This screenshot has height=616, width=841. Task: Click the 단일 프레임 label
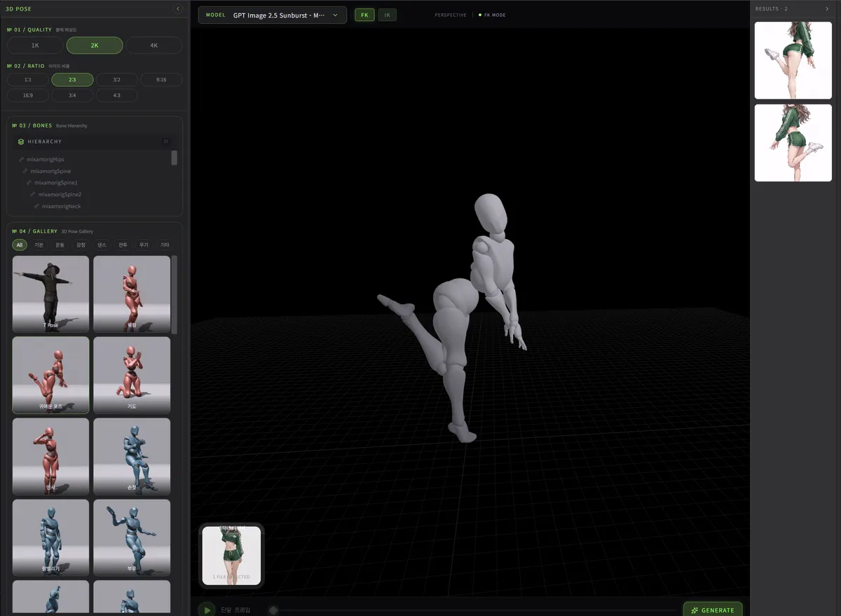[235, 610]
